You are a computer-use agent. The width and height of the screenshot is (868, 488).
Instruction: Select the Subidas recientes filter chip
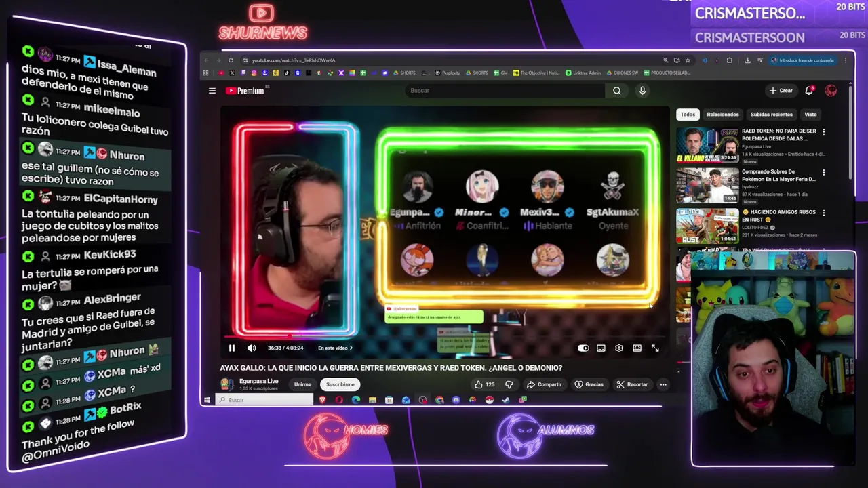pyautogui.click(x=771, y=115)
